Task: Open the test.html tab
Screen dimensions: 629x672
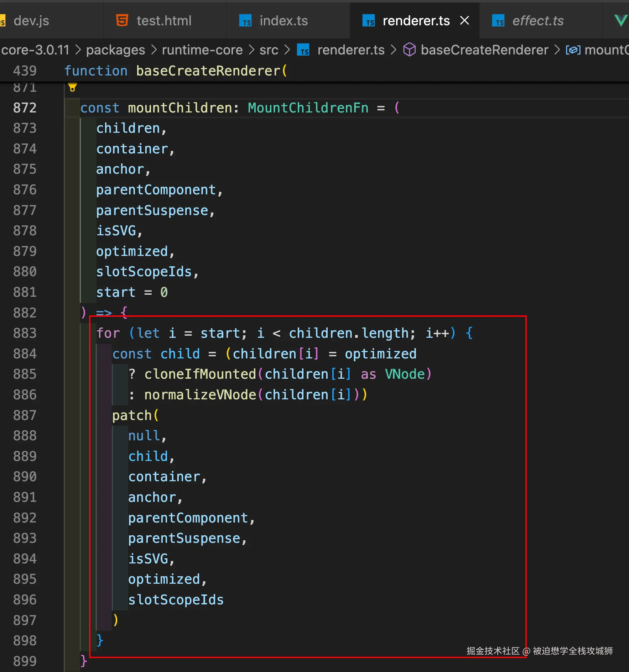Action: coord(164,21)
